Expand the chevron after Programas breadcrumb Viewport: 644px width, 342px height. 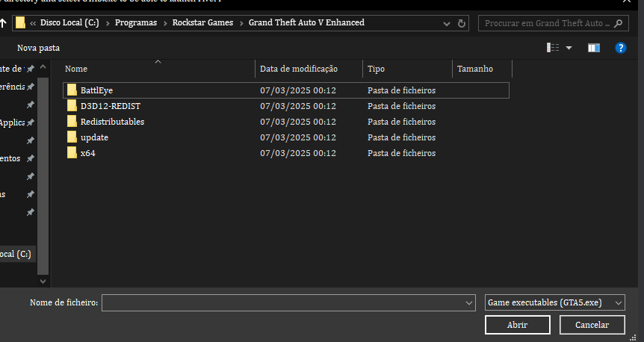(x=165, y=23)
